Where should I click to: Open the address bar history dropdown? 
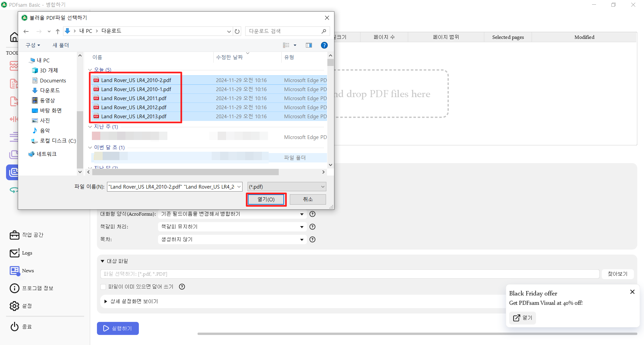click(x=229, y=31)
